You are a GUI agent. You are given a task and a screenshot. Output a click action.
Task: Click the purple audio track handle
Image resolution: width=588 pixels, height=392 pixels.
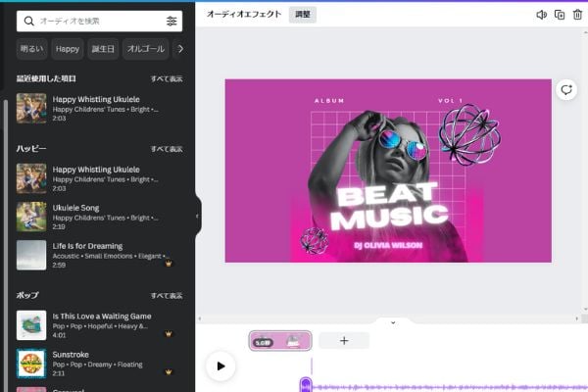(306, 385)
